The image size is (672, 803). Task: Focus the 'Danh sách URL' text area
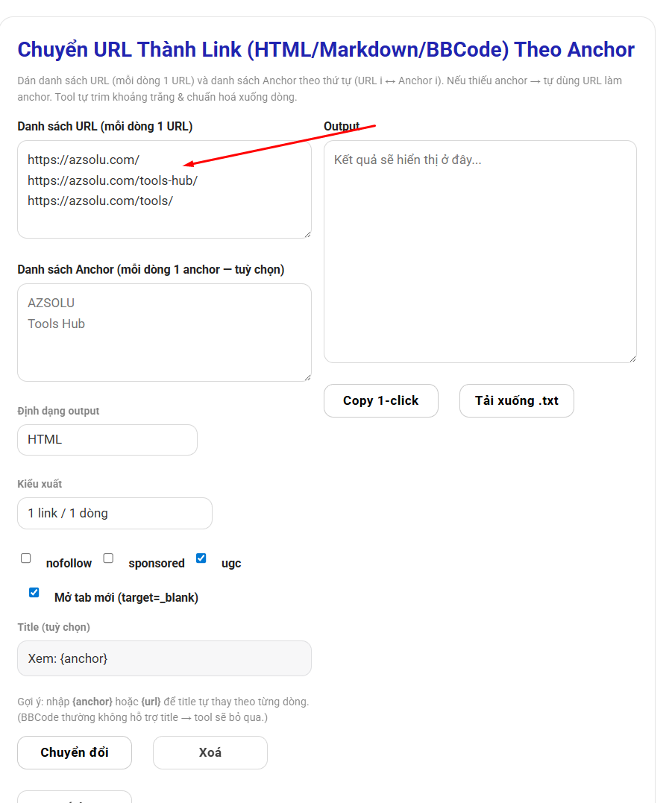(164, 189)
